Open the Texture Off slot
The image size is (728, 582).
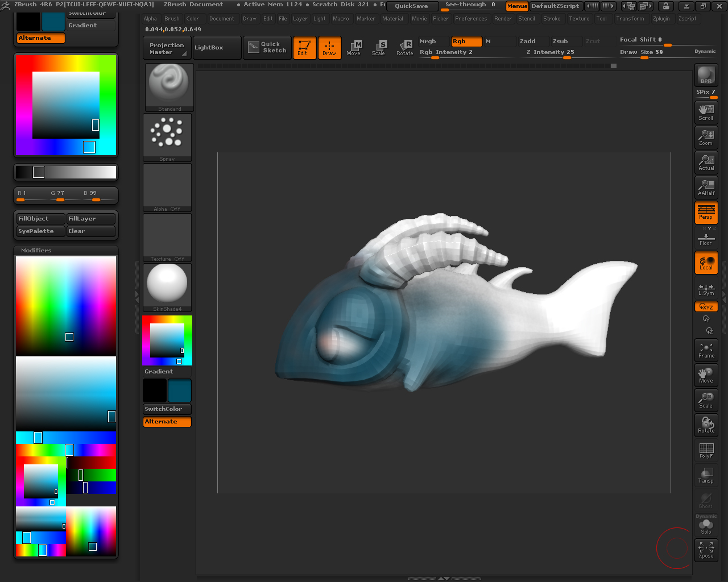coord(167,238)
